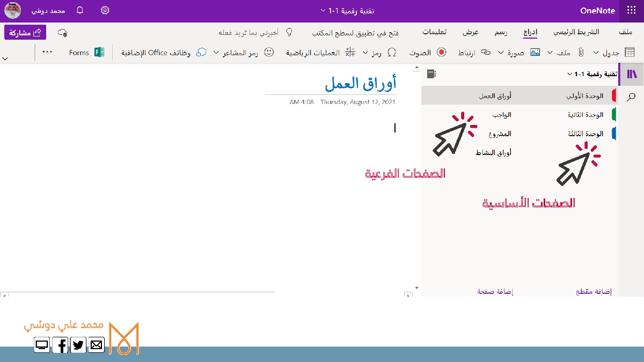
Task: Click the Forms icon in ribbon
Action: click(99, 53)
